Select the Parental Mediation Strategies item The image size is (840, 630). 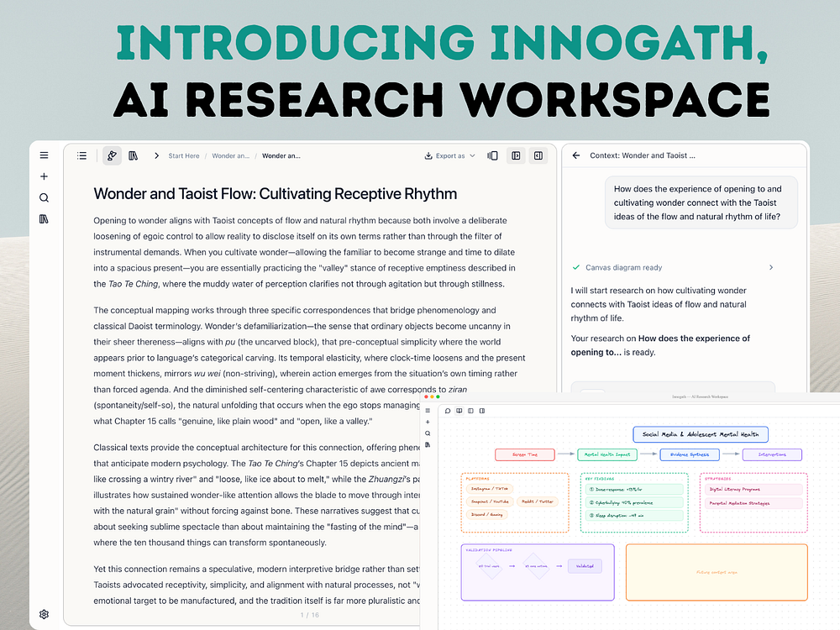[753, 503]
